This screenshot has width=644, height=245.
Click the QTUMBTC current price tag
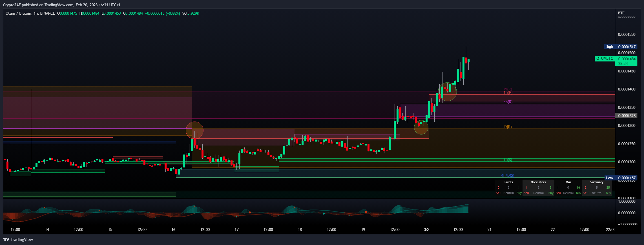pos(605,59)
